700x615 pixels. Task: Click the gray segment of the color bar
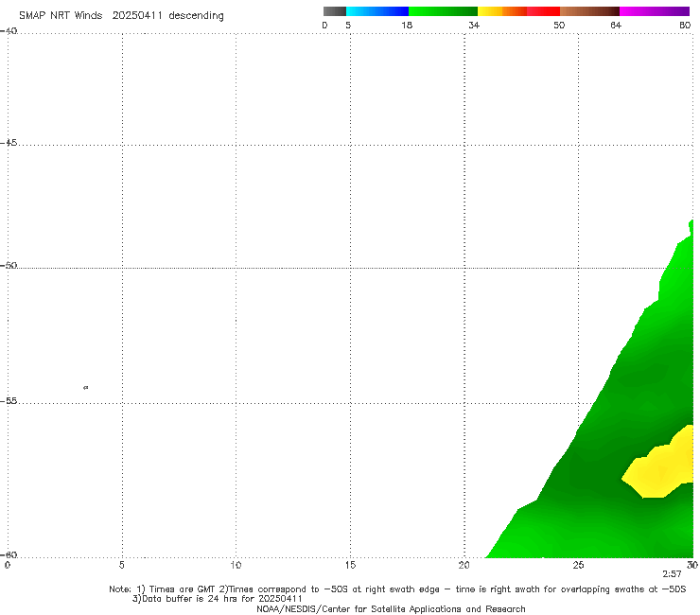pos(335,11)
